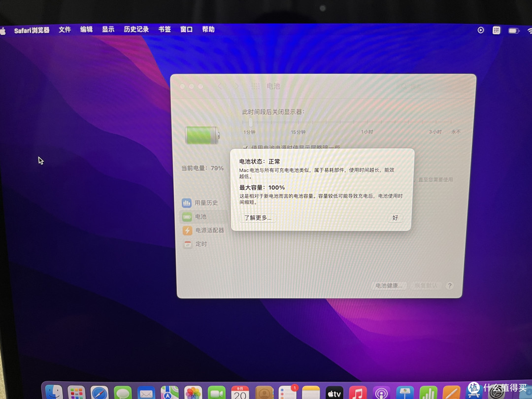This screenshot has height=399, width=532.
Task: Open Finder from the Dock
Action: click(x=54, y=393)
